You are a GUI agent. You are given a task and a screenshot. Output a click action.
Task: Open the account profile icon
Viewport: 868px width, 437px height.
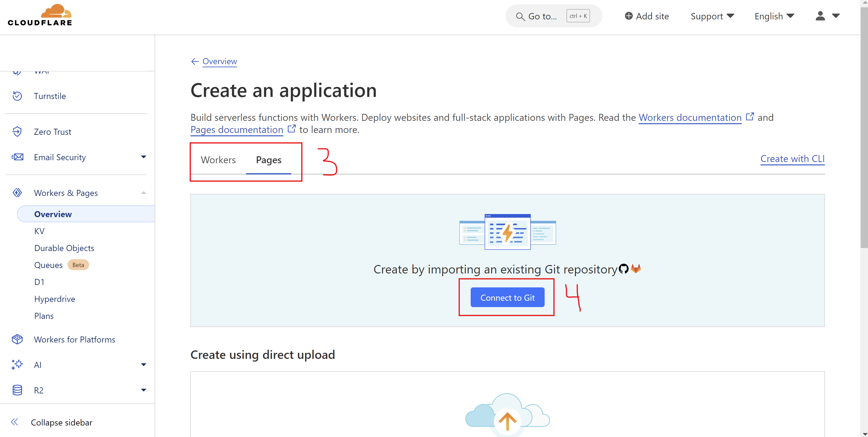point(820,16)
